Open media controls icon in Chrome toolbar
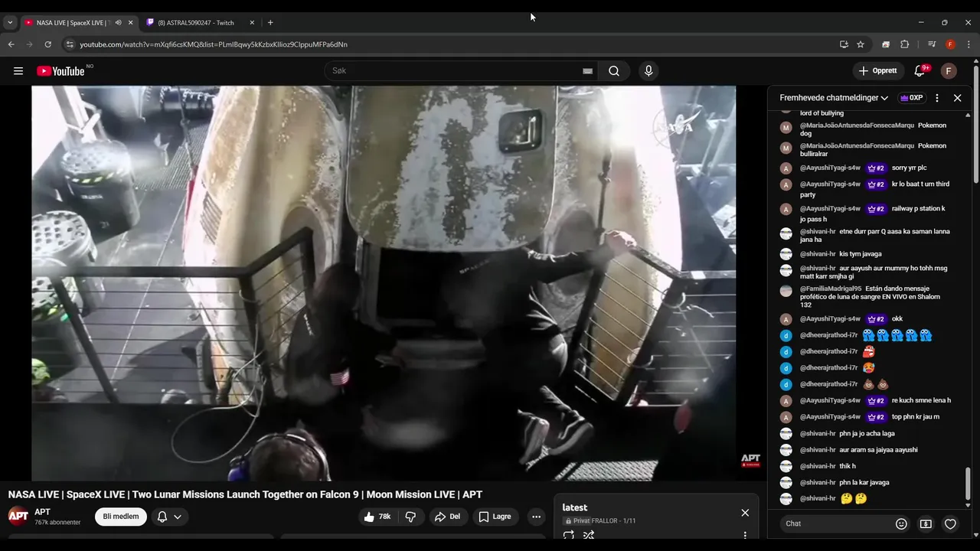The image size is (980, 551). point(932,44)
